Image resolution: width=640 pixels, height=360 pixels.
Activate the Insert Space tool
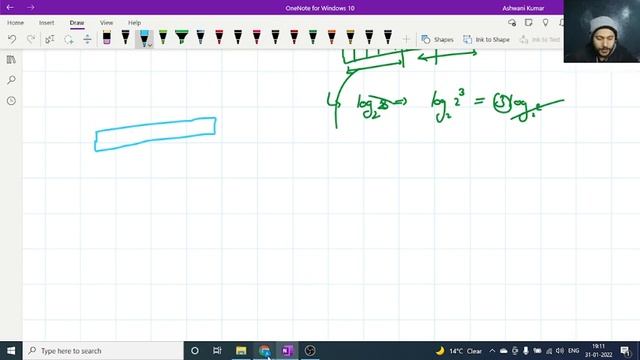tap(87, 39)
